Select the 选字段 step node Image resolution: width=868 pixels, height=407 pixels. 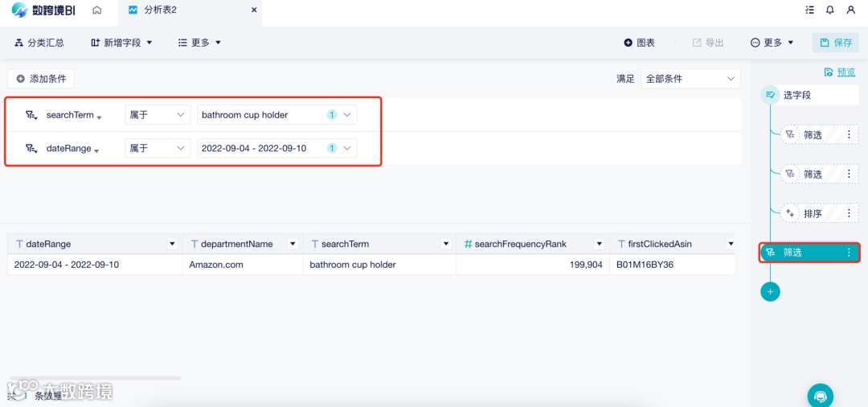tap(810, 95)
